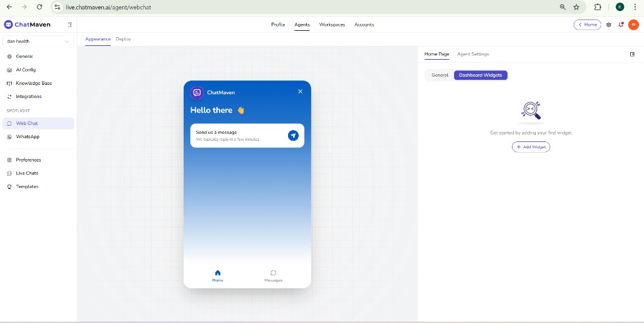Go back with the browser back arrow
This screenshot has height=323, width=644.
pyautogui.click(x=9, y=7)
